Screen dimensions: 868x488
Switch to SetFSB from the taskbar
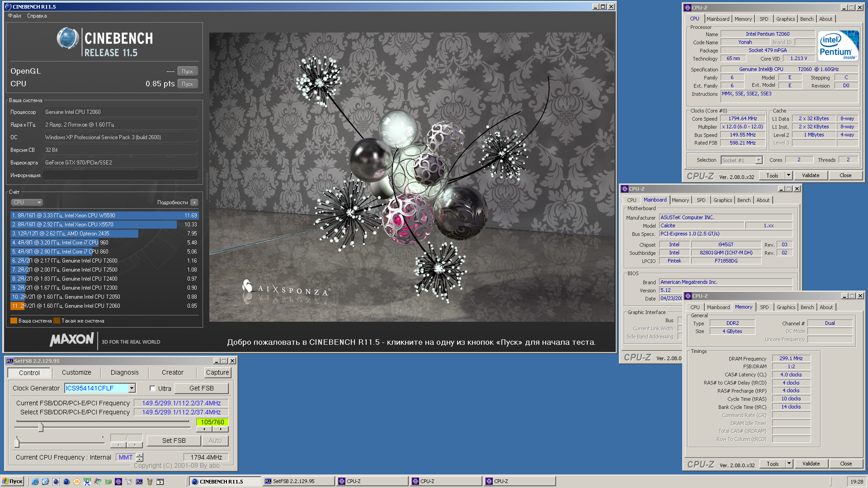(x=298, y=482)
